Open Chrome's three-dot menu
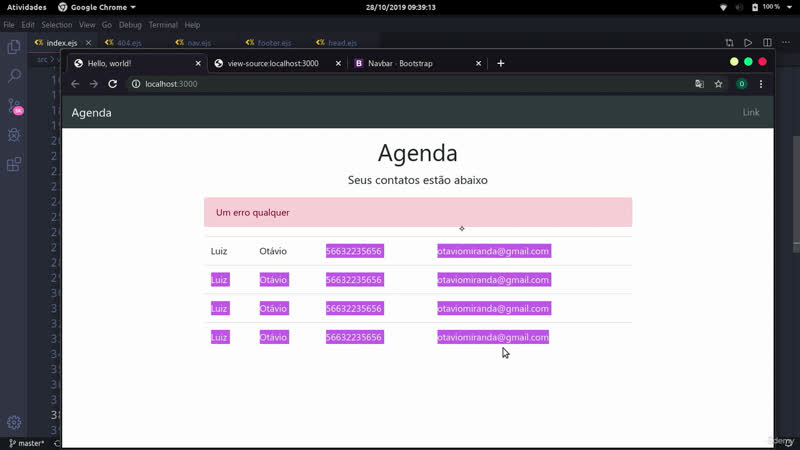Screen dimensions: 800x450 tap(761, 84)
